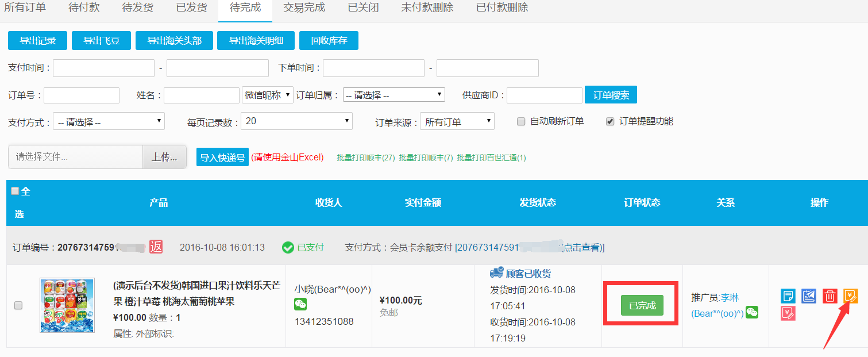Switch to the 交易完成 tab
This screenshot has height=357, width=868.
click(304, 8)
